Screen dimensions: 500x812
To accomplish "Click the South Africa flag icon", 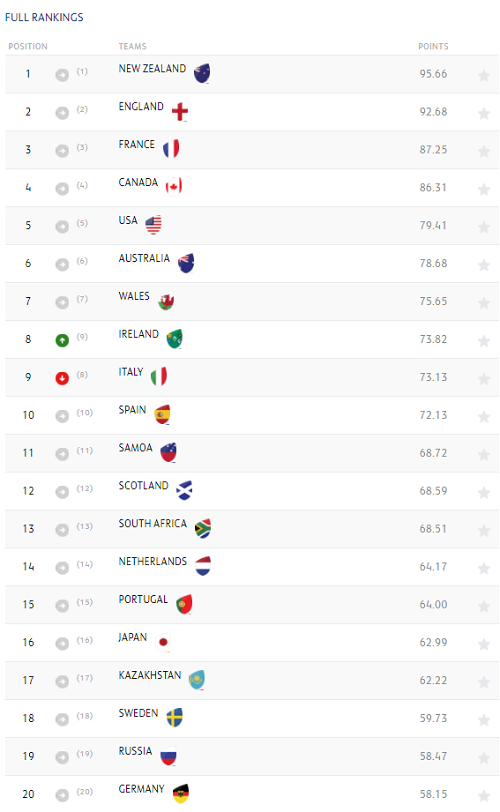I will 203,528.
